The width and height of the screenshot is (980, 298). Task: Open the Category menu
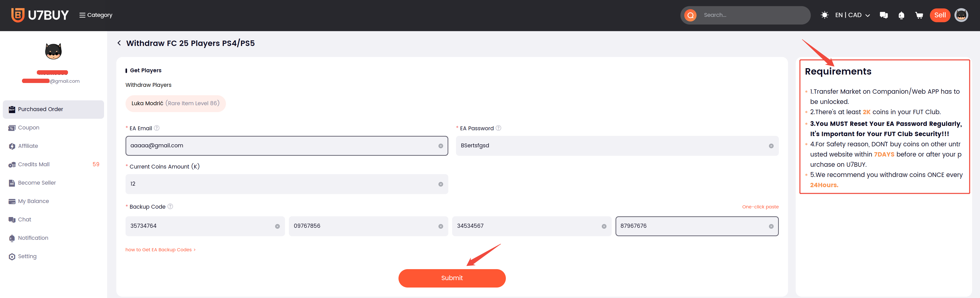point(96,15)
